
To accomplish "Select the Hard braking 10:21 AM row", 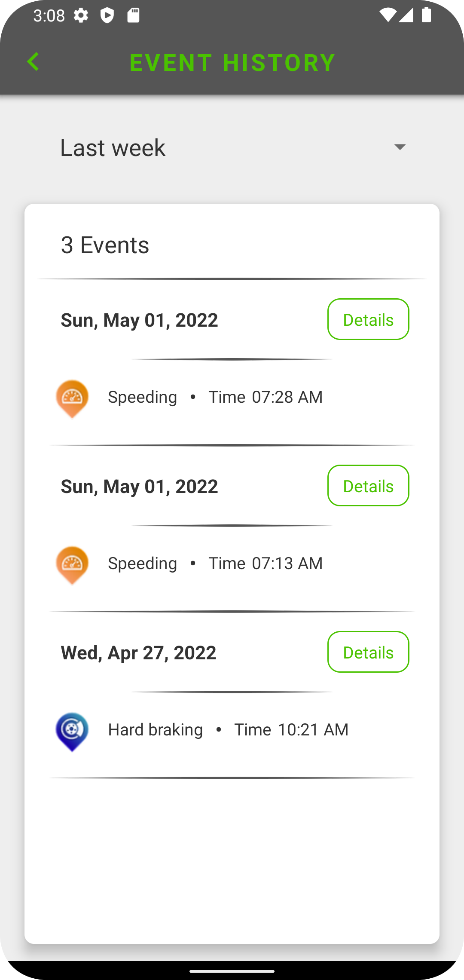I will [x=228, y=729].
